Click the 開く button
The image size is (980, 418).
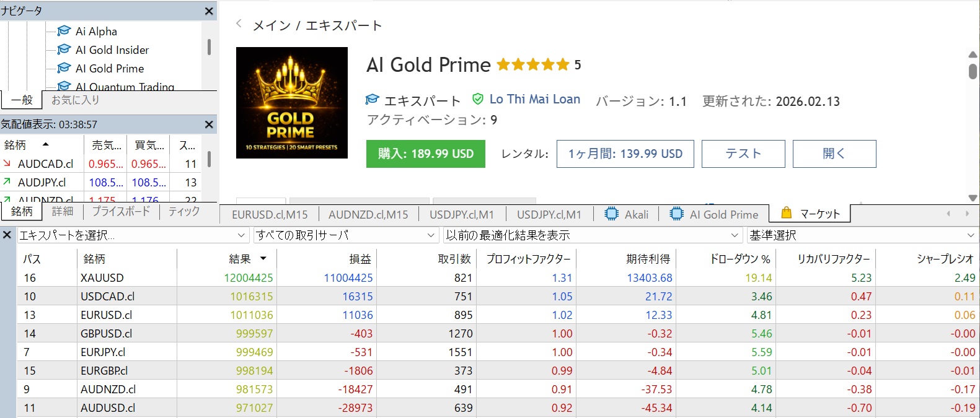(834, 154)
